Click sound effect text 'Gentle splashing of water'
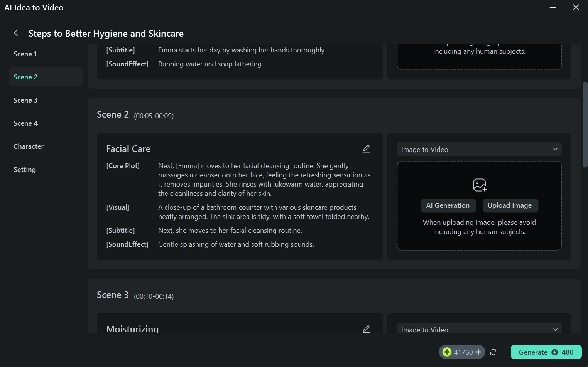Screen dimensions: 588x367 pyautogui.click(x=236, y=244)
